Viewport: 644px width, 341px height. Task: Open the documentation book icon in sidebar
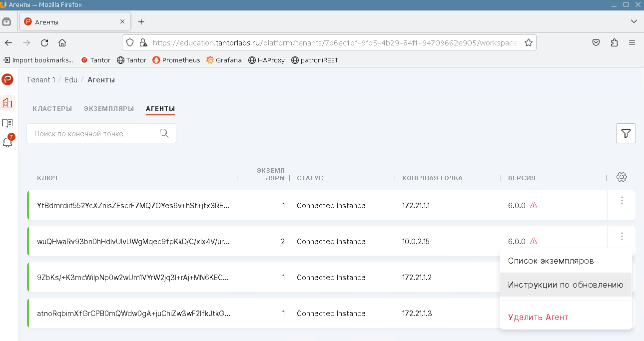pyautogui.click(x=7, y=123)
